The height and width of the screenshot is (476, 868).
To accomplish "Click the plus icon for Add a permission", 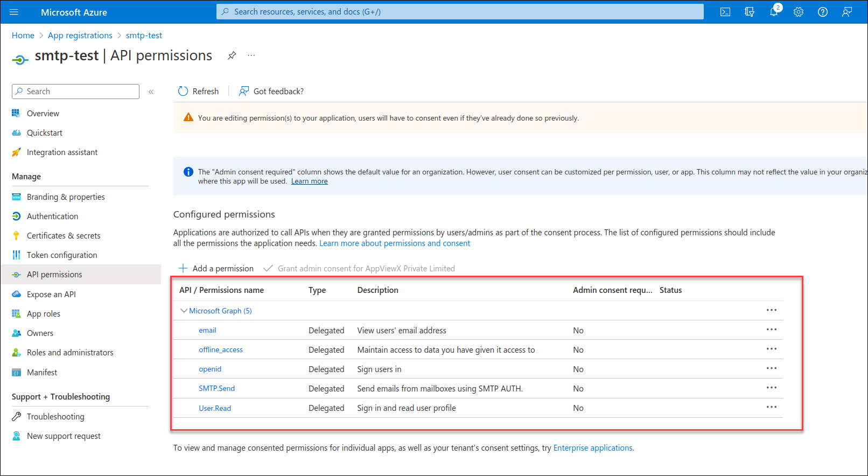I will point(183,268).
